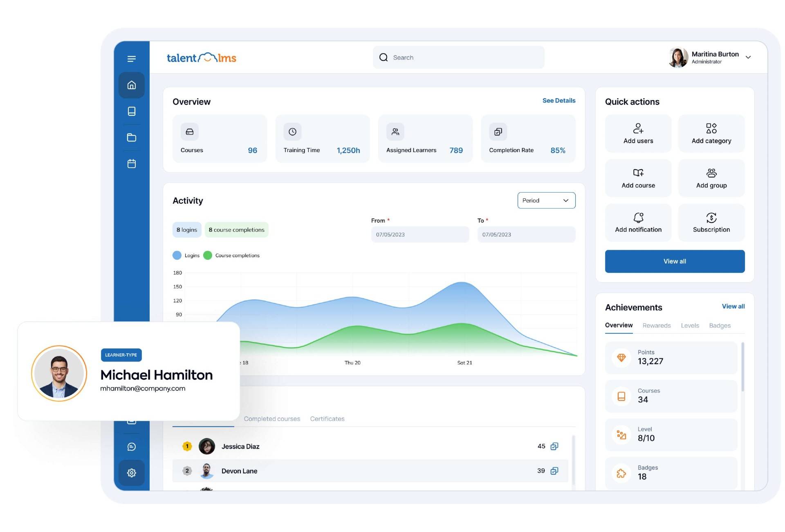
Task: Toggle the 8 logins filter chip
Action: coord(187,230)
